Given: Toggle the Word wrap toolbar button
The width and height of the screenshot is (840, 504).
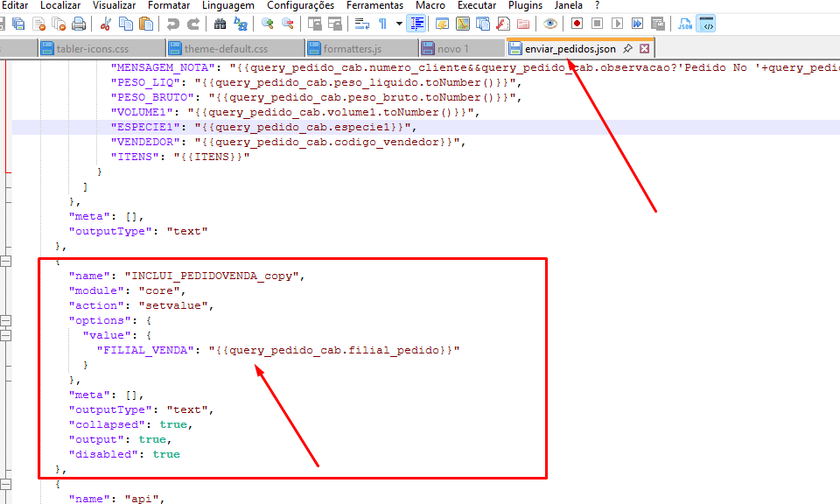Looking at the screenshot, I should [362, 24].
